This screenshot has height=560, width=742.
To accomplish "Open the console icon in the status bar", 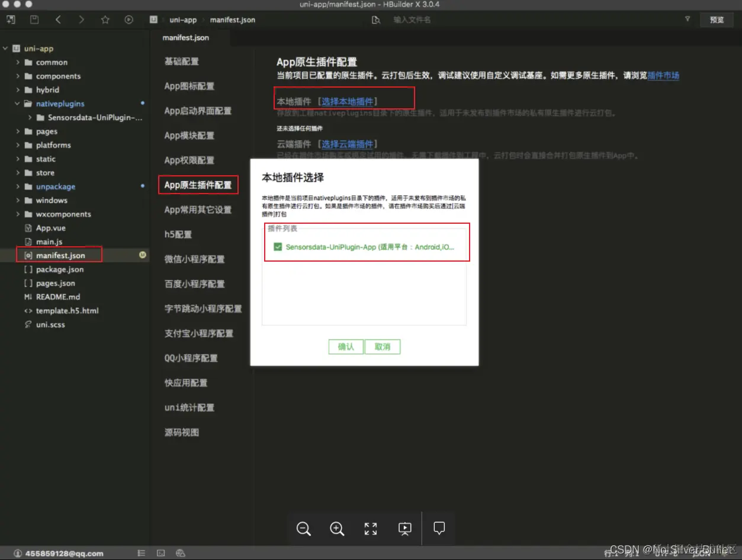I will [160, 553].
